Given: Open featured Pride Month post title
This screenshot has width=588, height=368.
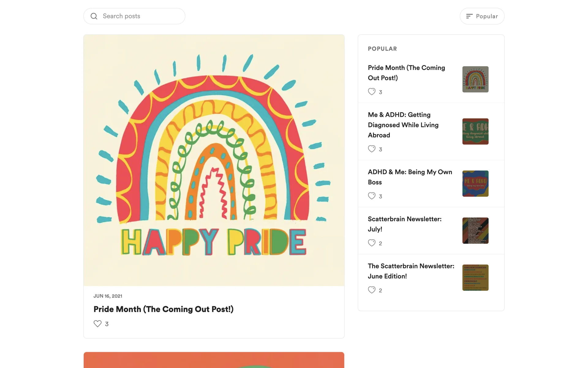Looking at the screenshot, I should 163,309.
